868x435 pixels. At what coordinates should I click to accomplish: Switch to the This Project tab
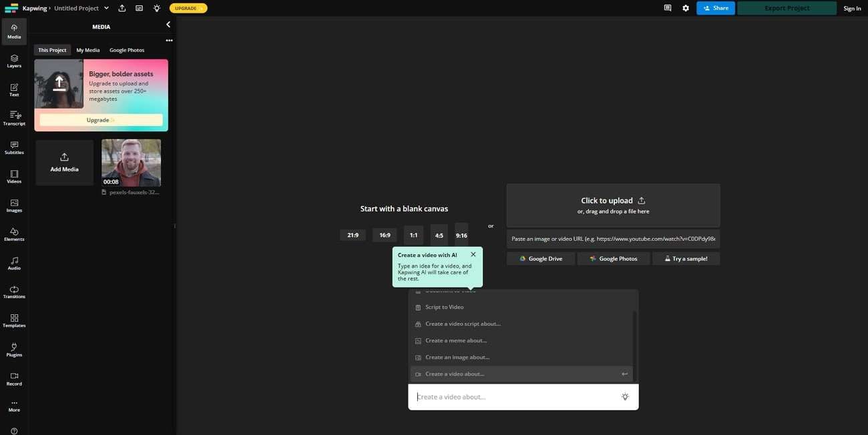(52, 50)
